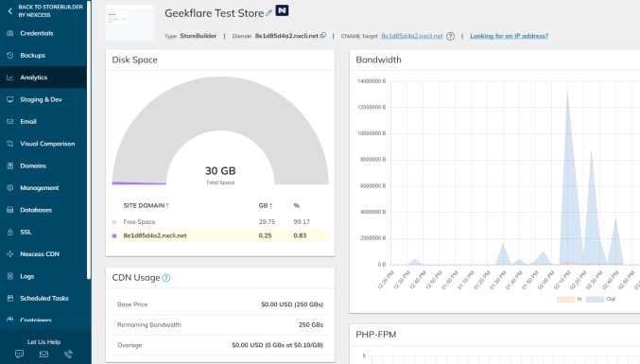Toggle the 'Out' bandwidth legend swatch
Viewport: 640px width, 364px height.
click(x=595, y=299)
